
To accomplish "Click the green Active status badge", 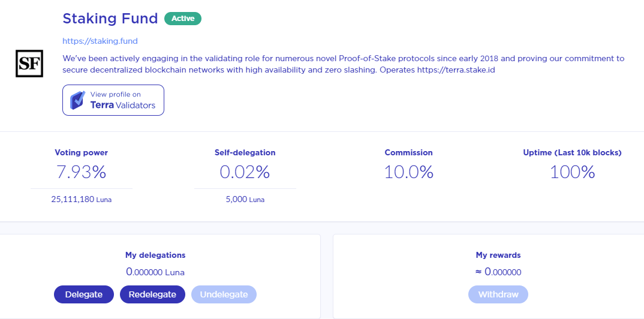I will pyautogui.click(x=183, y=19).
